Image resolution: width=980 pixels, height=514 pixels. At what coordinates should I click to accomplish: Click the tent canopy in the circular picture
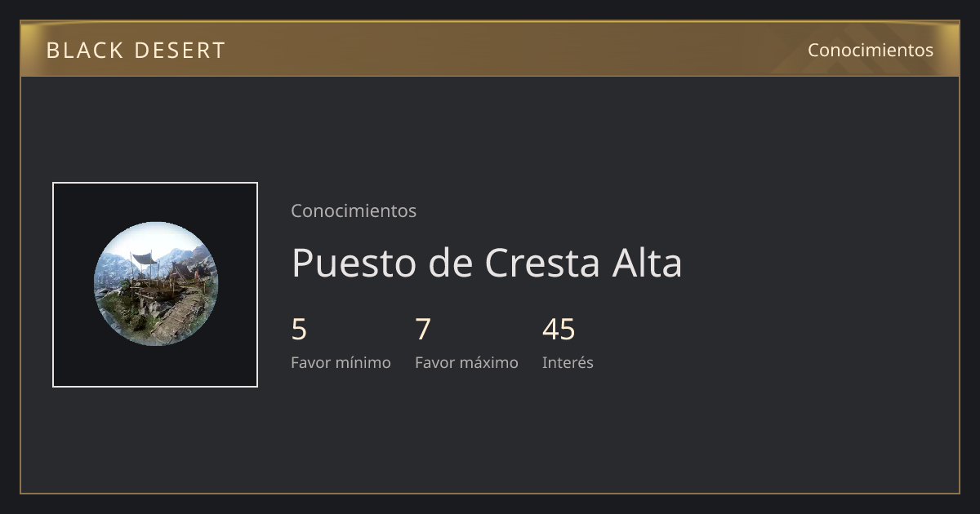(145, 258)
